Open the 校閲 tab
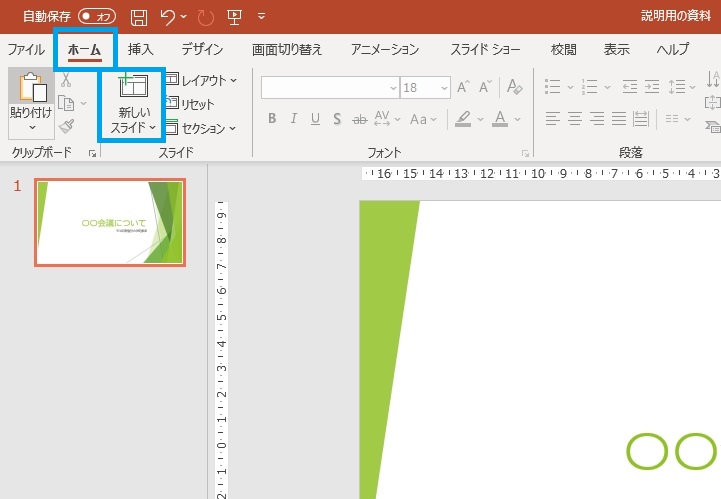Screen dimensions: 721x499 pos(563,49)
